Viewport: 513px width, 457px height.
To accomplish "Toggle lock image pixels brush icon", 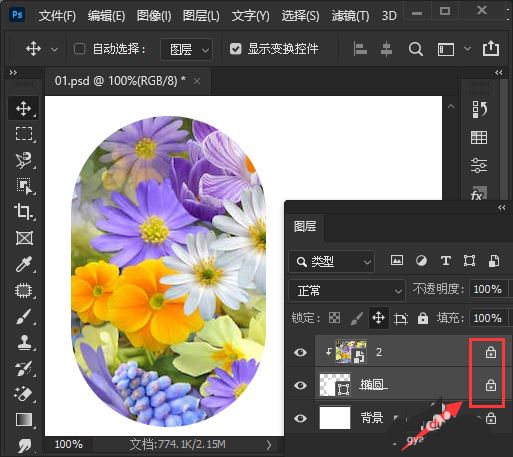I will click(x=357, y=318).
